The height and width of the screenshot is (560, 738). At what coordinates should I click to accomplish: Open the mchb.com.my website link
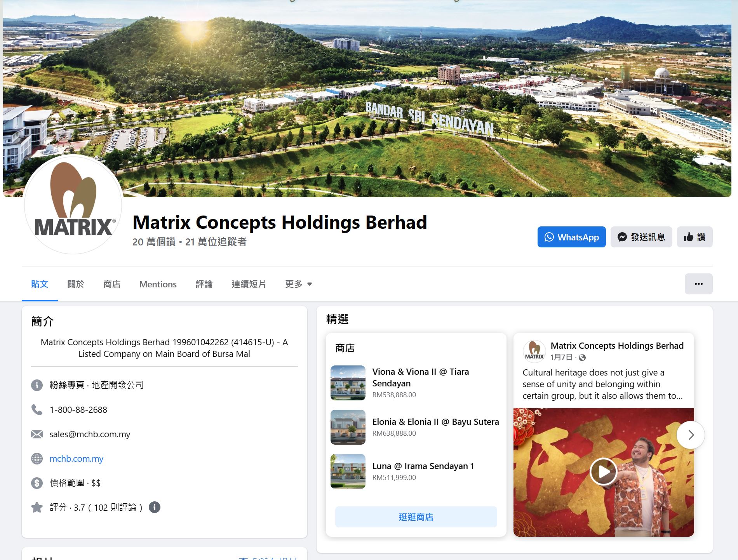pyautogui.click(x=77, y=459)
